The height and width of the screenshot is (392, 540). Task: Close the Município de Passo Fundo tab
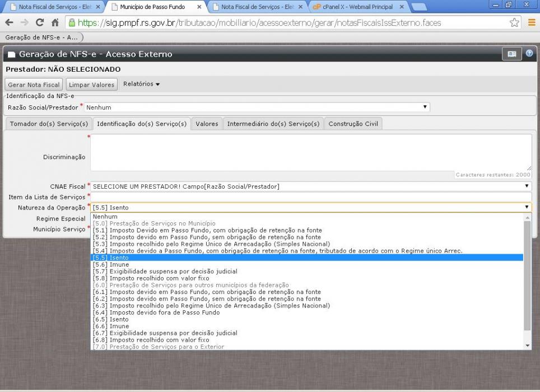(x=199, y=7)
